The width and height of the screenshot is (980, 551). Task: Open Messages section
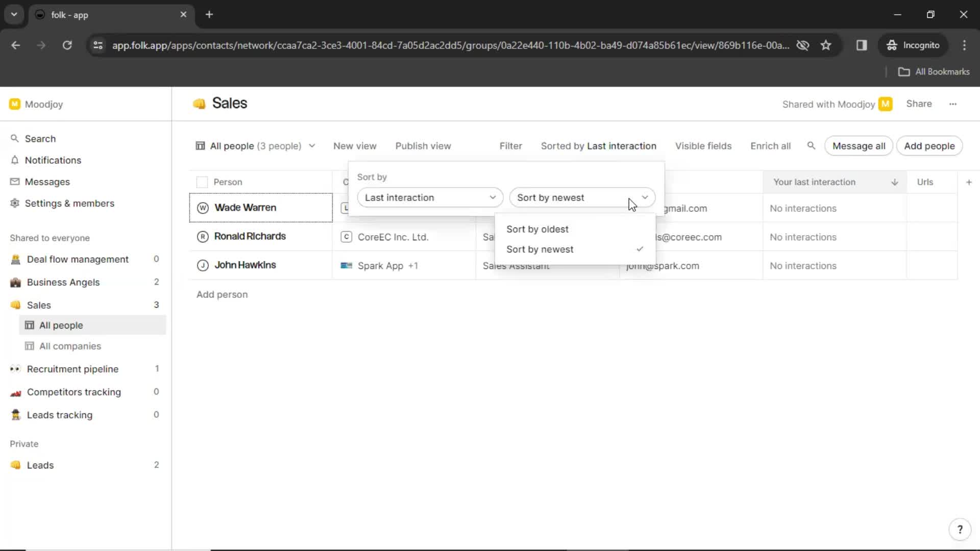coord(47,182)
